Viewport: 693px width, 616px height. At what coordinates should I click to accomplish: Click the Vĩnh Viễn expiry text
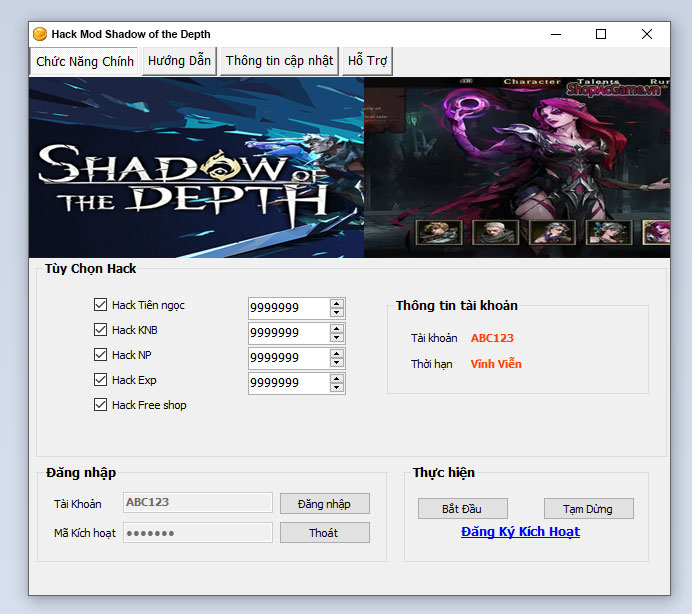496,364
